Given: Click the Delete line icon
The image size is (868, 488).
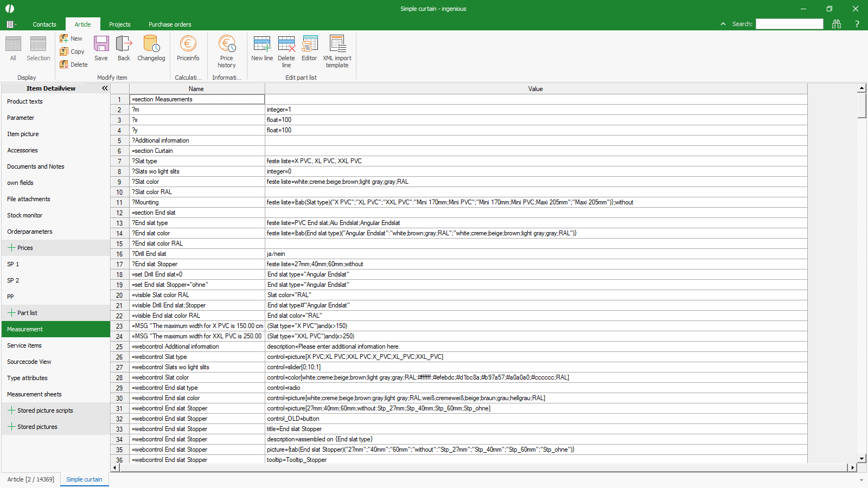Looking at the screenshot, I should point(286,51).
